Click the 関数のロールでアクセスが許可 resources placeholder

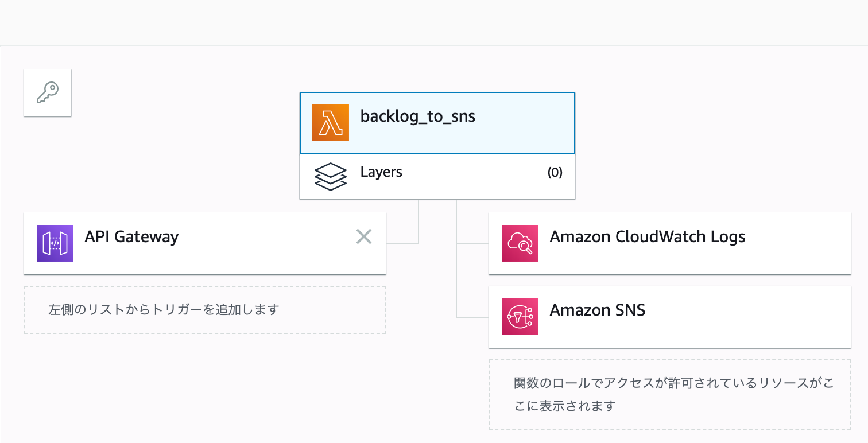pyautogui.click(x=670, y=395)
